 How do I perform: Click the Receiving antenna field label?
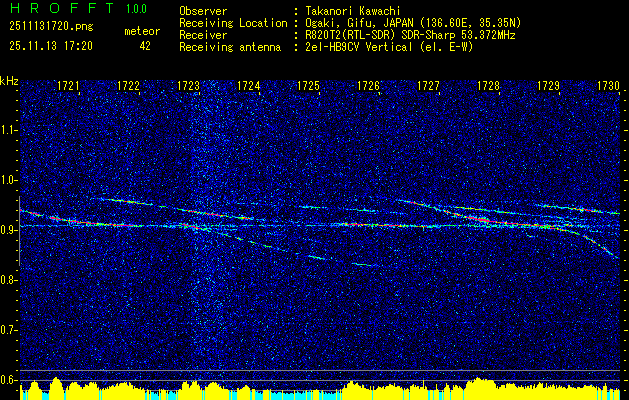230,47
